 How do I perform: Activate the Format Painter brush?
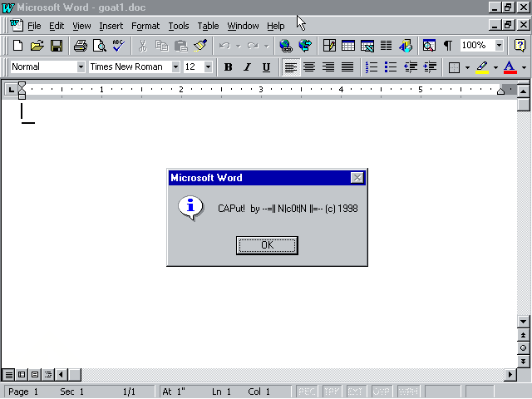click(x=200, y=46)
